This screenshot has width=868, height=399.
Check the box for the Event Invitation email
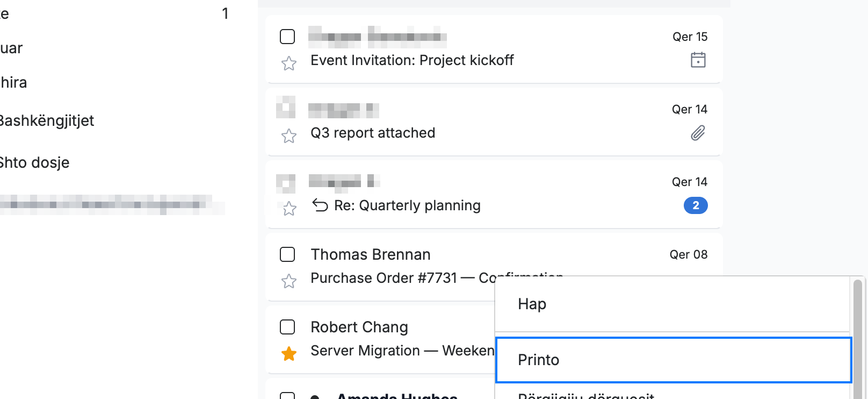pyautogui.click(x=287, y=37)
